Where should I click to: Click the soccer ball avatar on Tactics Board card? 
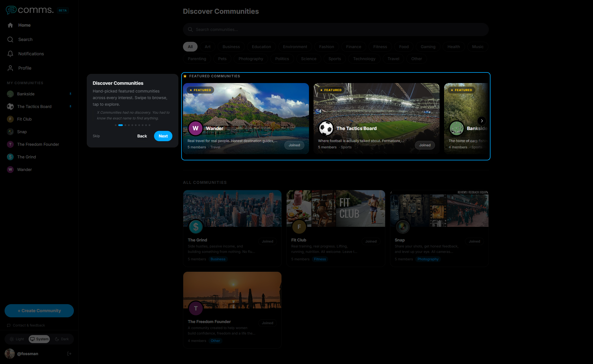[326, 128]
